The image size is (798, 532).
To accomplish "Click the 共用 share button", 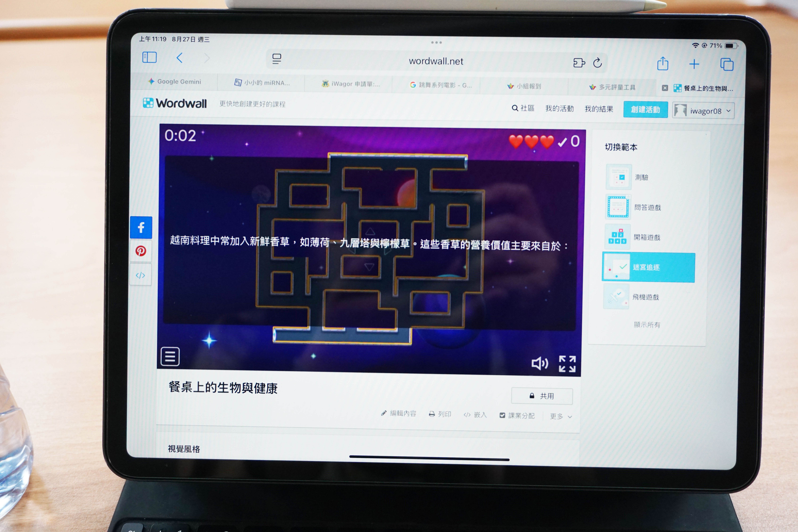I will (x=542, y=396).
